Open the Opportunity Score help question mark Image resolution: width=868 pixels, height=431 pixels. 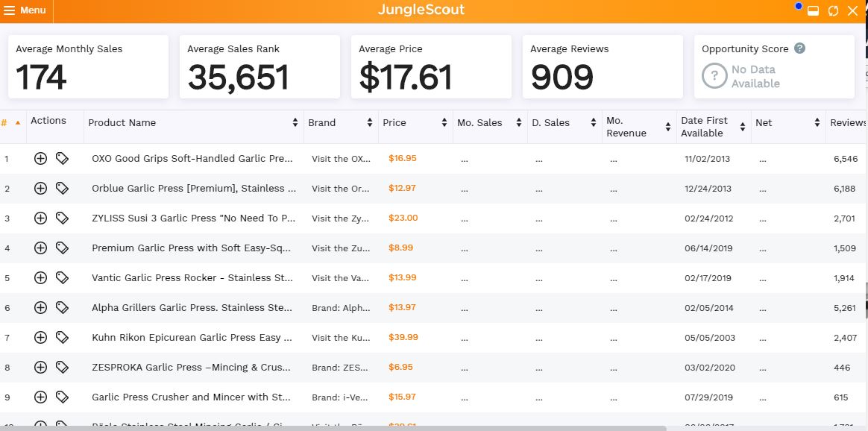[x=799, y=48]
